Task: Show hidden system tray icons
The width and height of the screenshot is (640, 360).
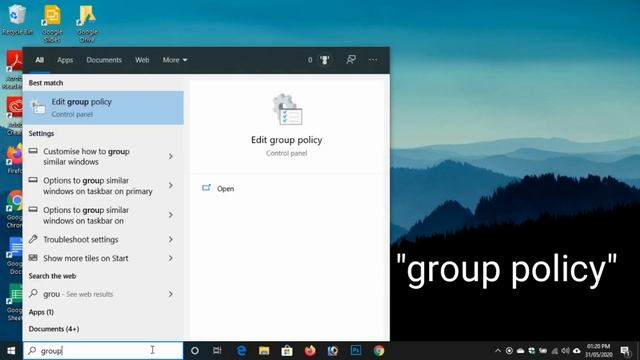Action: [498, 351]
